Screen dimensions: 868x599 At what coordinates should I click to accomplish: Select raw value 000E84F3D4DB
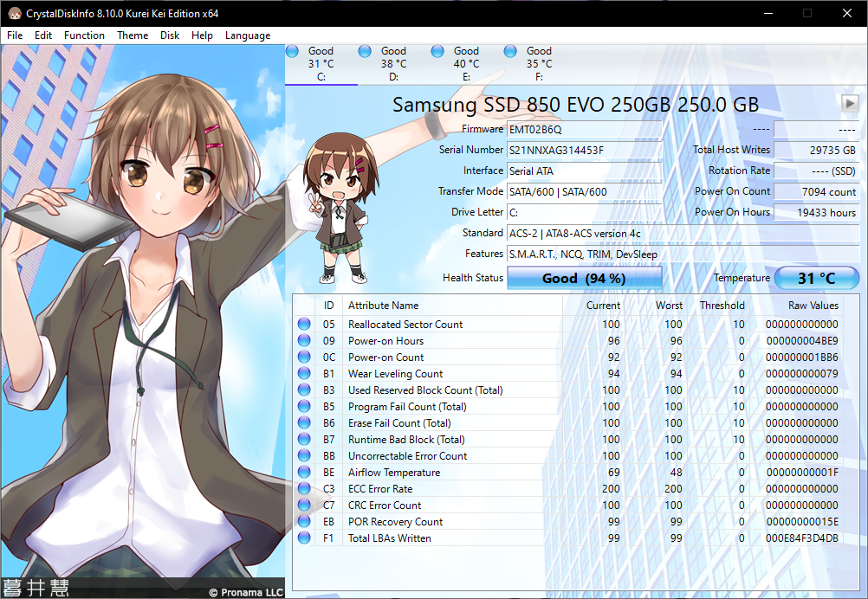[x=802, y=538]
